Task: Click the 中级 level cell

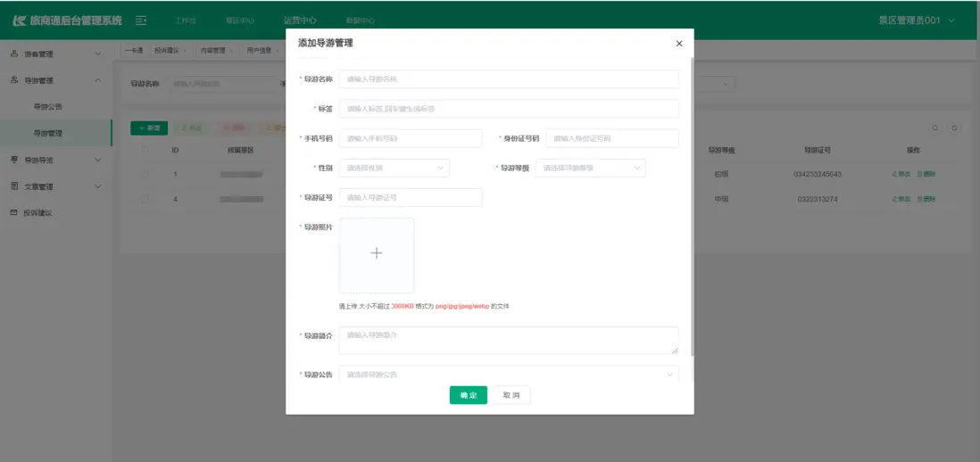Action: click(721, 199)
